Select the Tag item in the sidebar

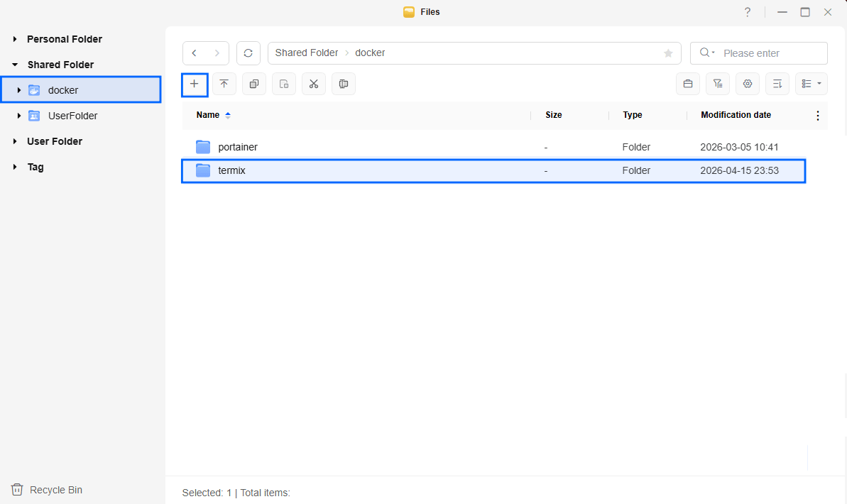[35, 167]
